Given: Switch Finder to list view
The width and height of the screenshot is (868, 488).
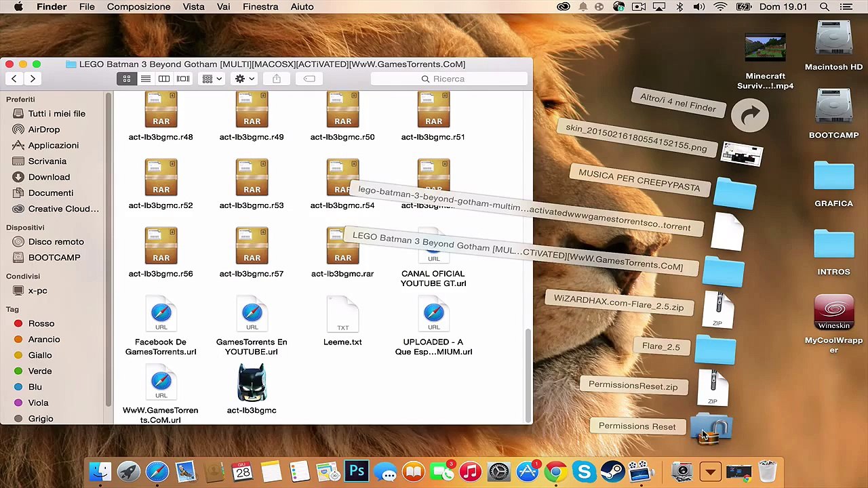Looking at the screenshot, I should [145, 79].
